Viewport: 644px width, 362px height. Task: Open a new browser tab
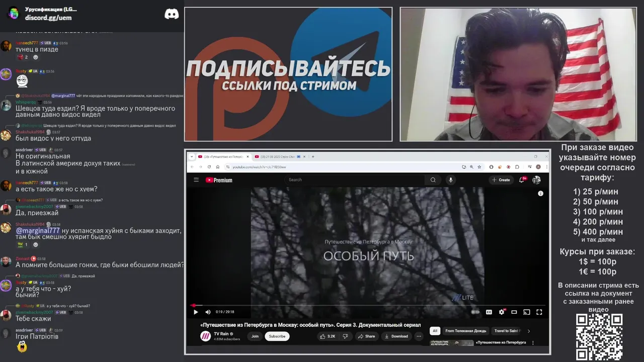(313, 157)
